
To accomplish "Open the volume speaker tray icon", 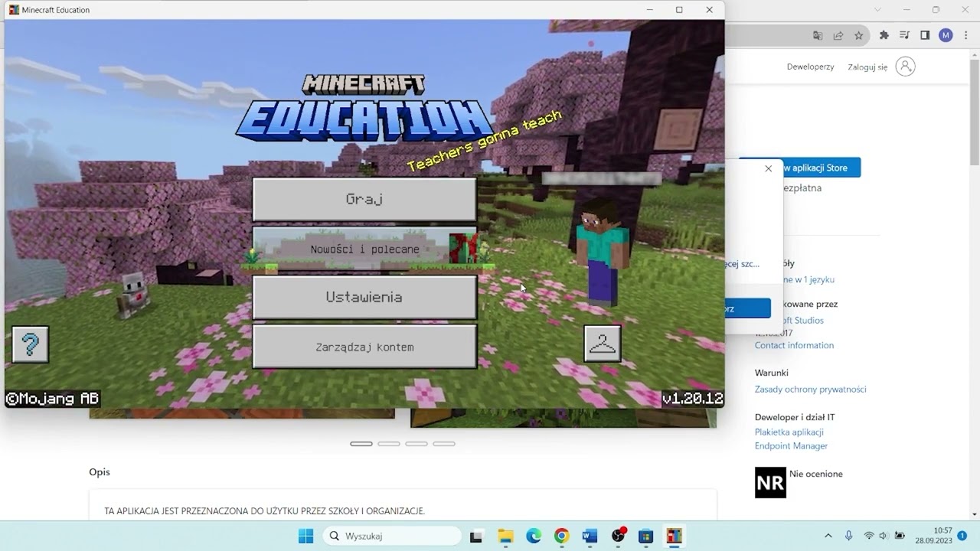I will [x=883, y=536].
